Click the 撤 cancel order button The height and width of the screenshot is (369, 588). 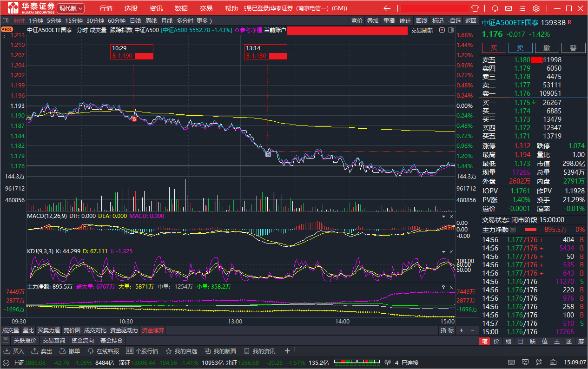[547, 48]
